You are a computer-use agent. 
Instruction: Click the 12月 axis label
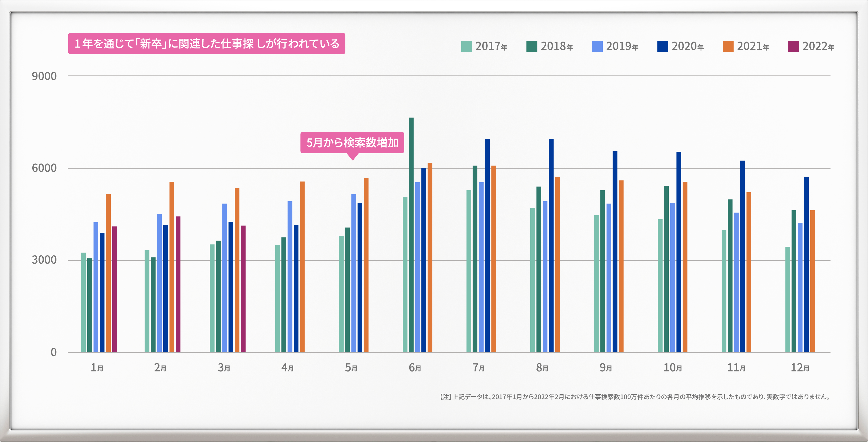pyautogui.click(x=800, y=368)
